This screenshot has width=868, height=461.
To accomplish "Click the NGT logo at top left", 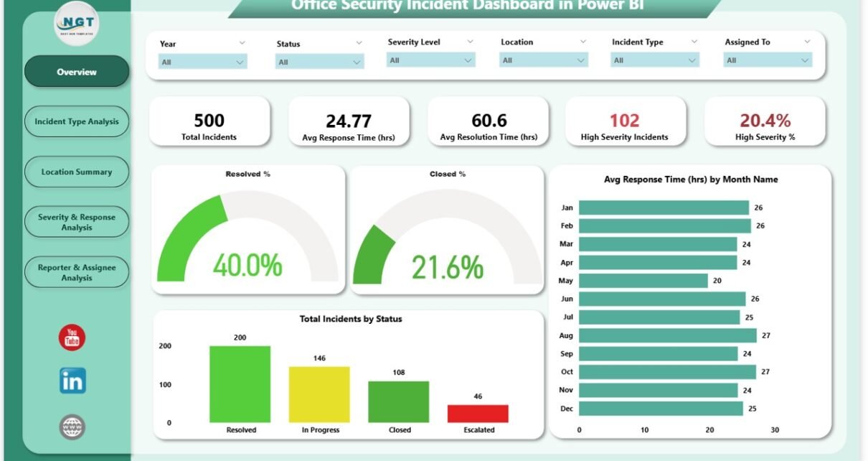I will coord(76,27).
